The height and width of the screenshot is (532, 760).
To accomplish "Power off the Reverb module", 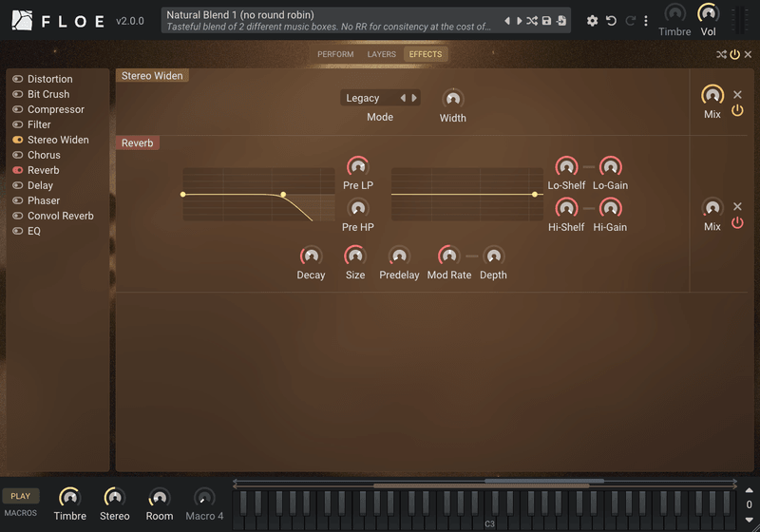I will click(x=737, y=223).
